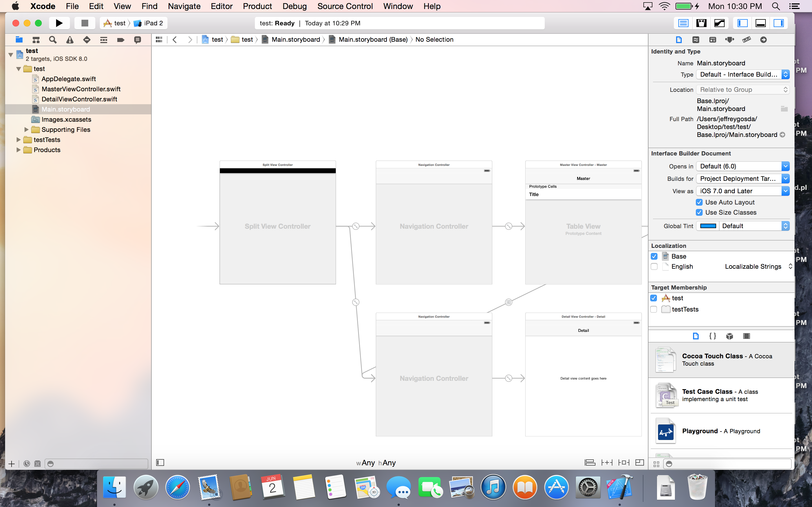Toggle the document outline at the canvas corner
Image resolution: width=812 pixels, height=507 pixels.
160,463
